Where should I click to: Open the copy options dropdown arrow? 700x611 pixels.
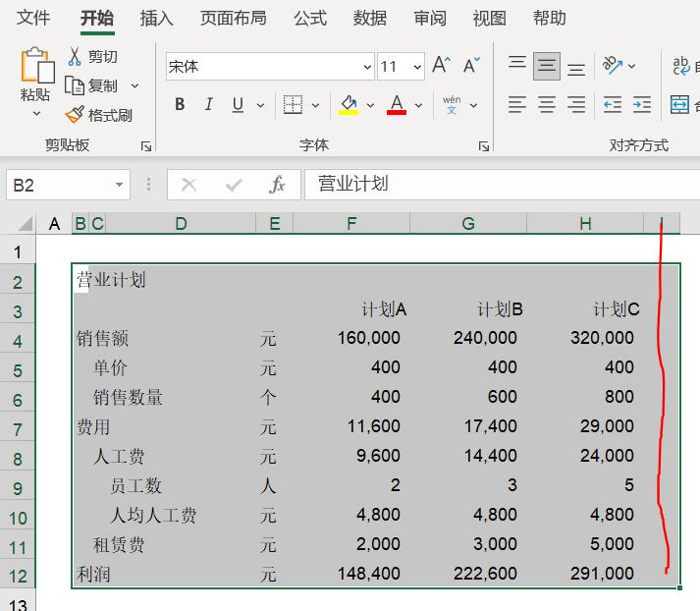135,85
